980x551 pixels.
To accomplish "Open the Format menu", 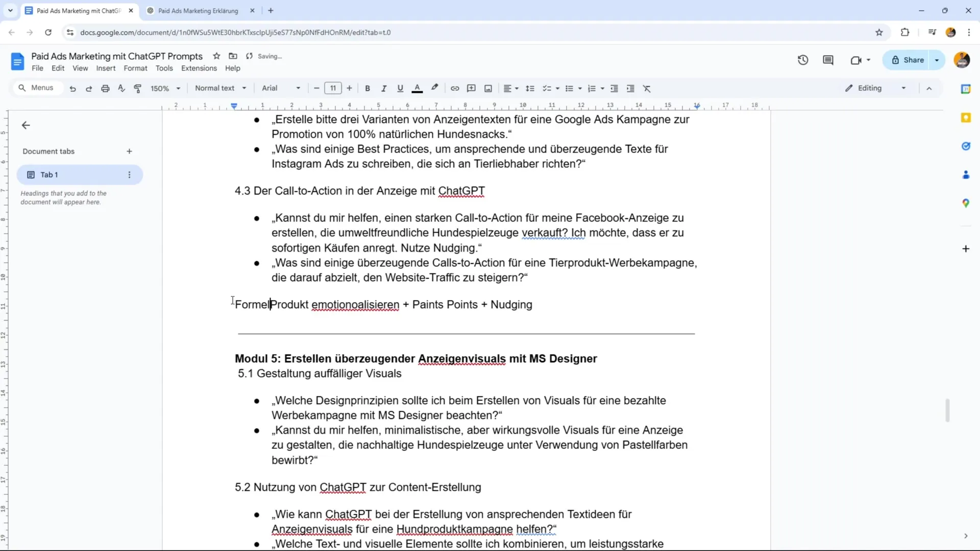I will 135,68.
